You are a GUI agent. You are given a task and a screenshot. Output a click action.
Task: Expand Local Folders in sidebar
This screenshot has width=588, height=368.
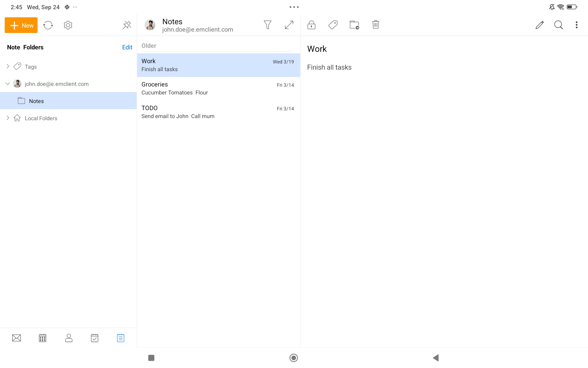8,118
